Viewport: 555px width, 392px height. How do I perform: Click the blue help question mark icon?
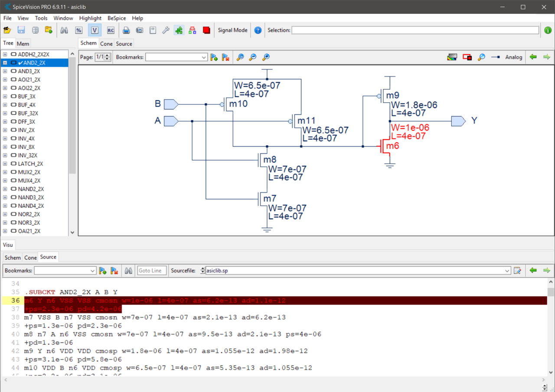(x=258, y=30)
